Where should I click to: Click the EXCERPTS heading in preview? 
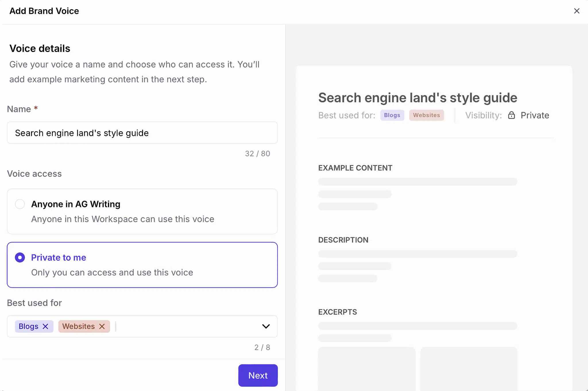coord(337,312)
